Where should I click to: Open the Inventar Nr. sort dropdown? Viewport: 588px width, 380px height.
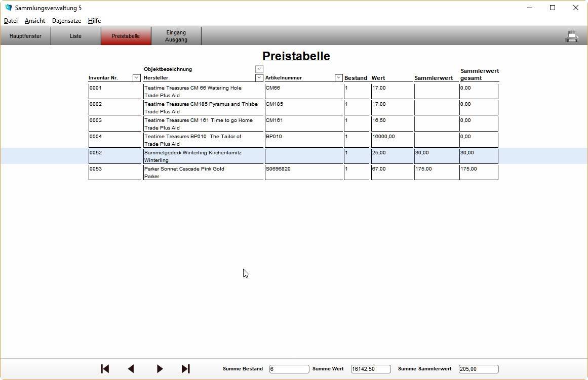(136, 78)
